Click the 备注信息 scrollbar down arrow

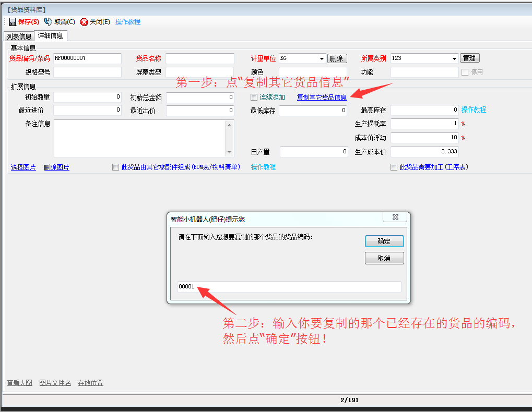tap(229, 152)
